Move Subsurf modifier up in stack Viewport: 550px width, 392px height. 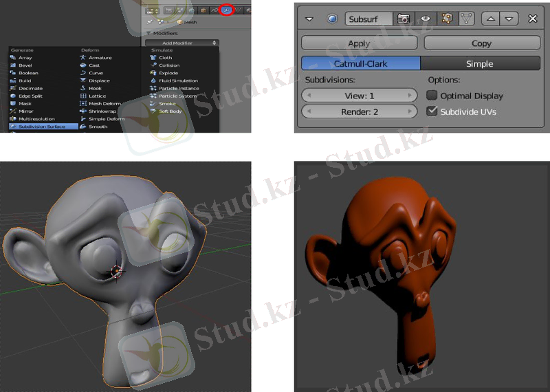[491, 19]
